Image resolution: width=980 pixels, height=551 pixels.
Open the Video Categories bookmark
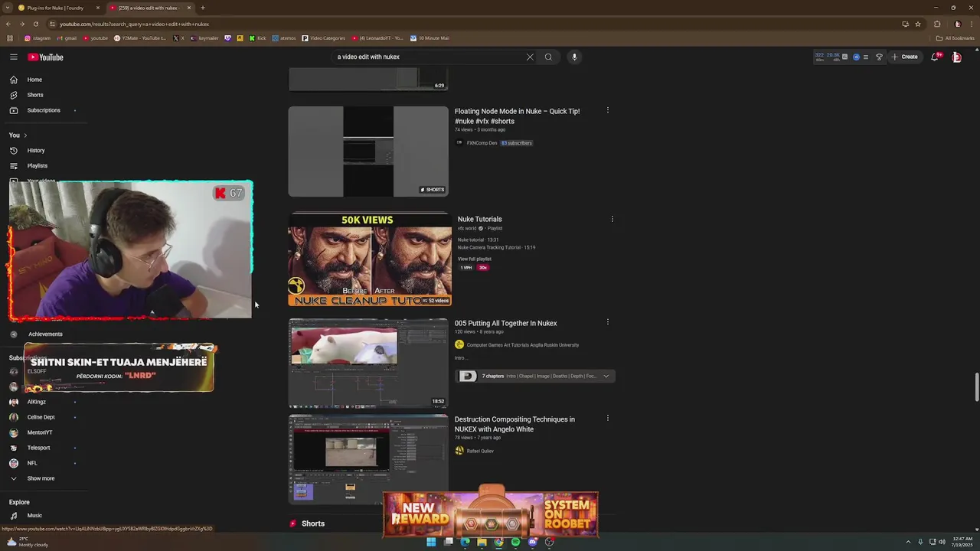[323, 38]
